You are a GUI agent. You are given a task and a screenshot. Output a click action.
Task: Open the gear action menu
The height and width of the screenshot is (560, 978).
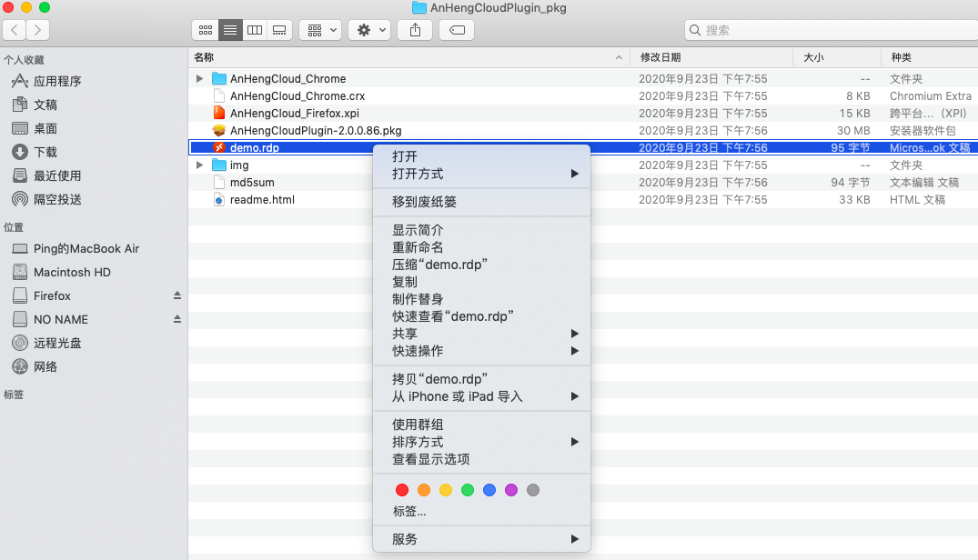pyautogui.click(x=370, y=30)
